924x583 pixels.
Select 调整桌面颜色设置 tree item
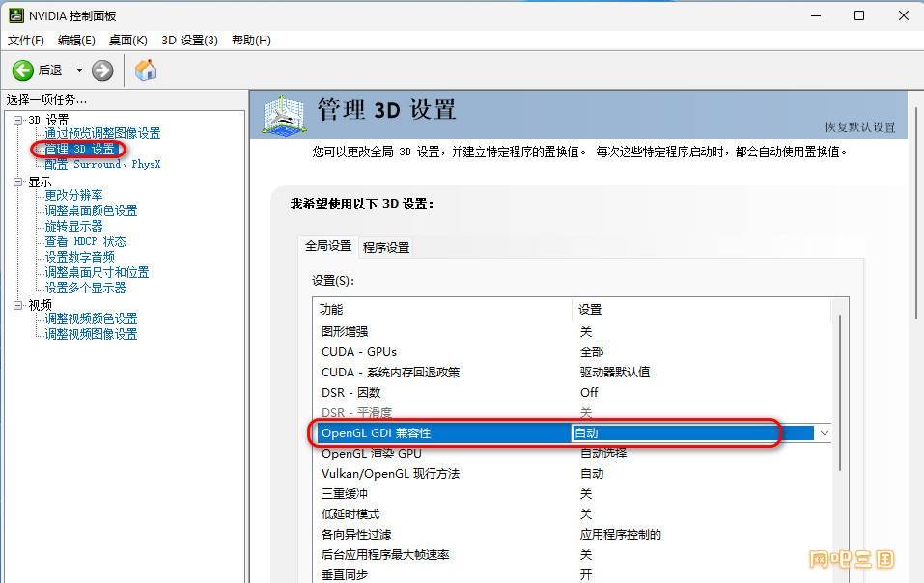click(91, 210)
